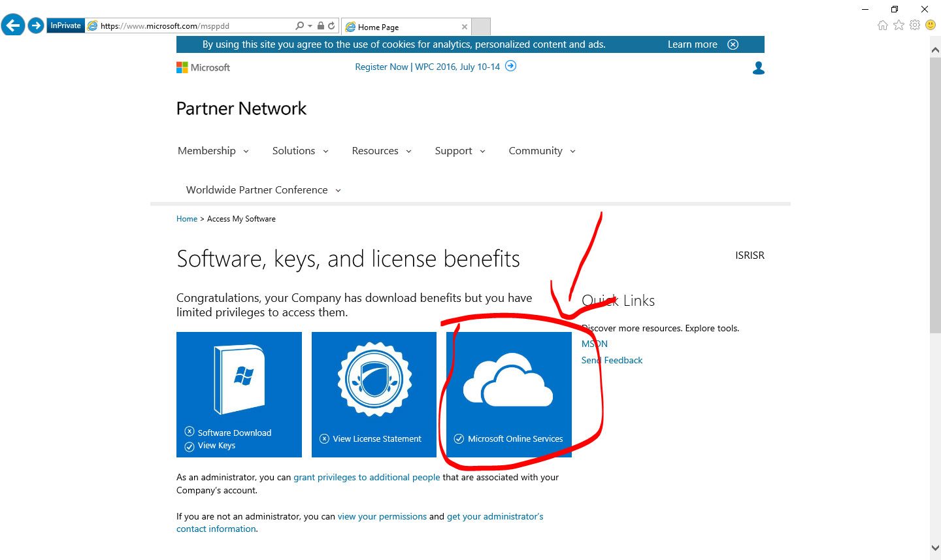Click the InPrivate indicator badge
This screenshot has height=560, width=941.
tap(65, 25)
